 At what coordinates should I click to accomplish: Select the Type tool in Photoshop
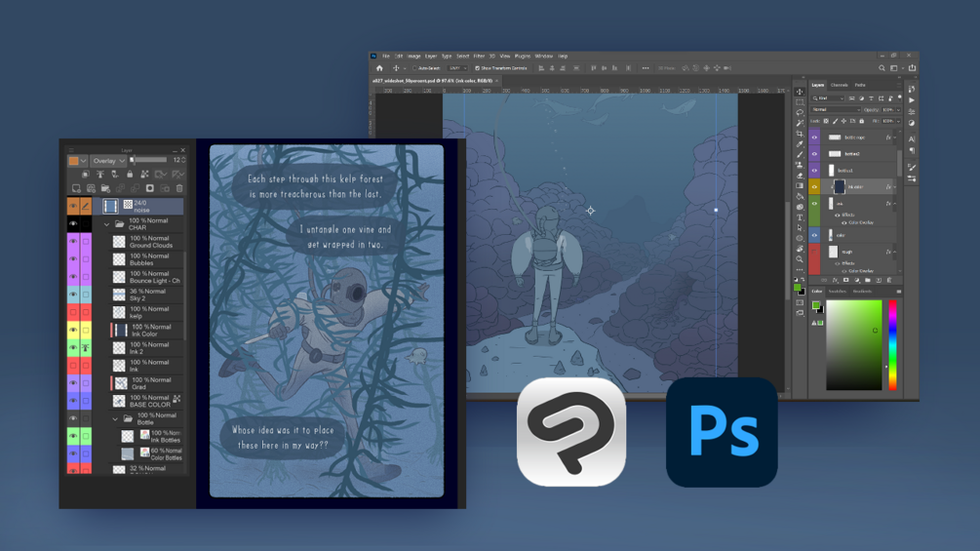[800, 217]
